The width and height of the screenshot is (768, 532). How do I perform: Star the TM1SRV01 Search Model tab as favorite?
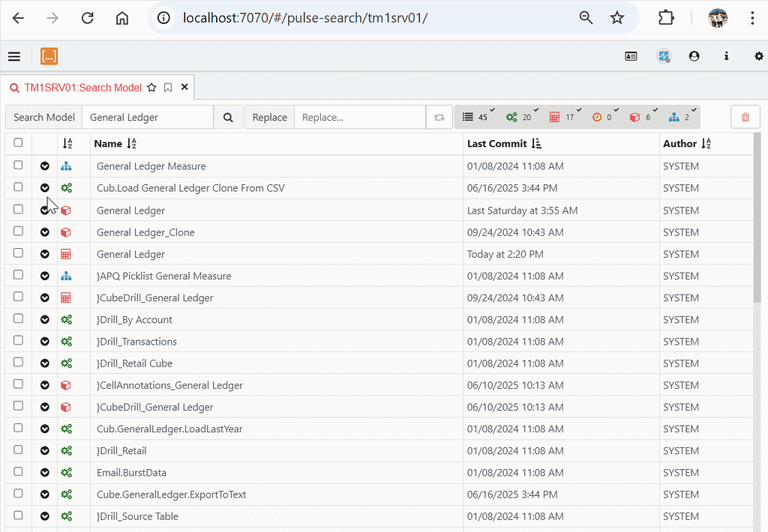[x=151, y=88]
